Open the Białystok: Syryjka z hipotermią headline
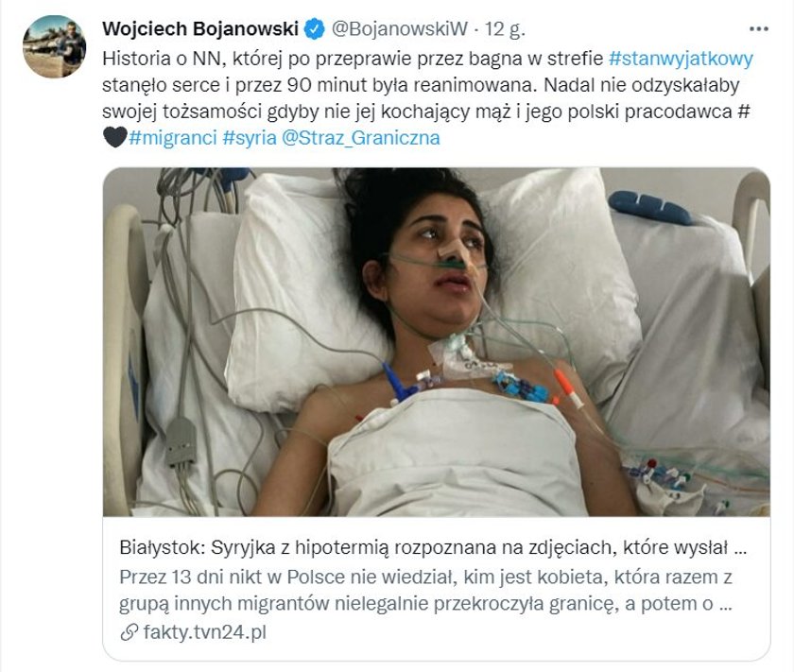 [x=434, y=547]
